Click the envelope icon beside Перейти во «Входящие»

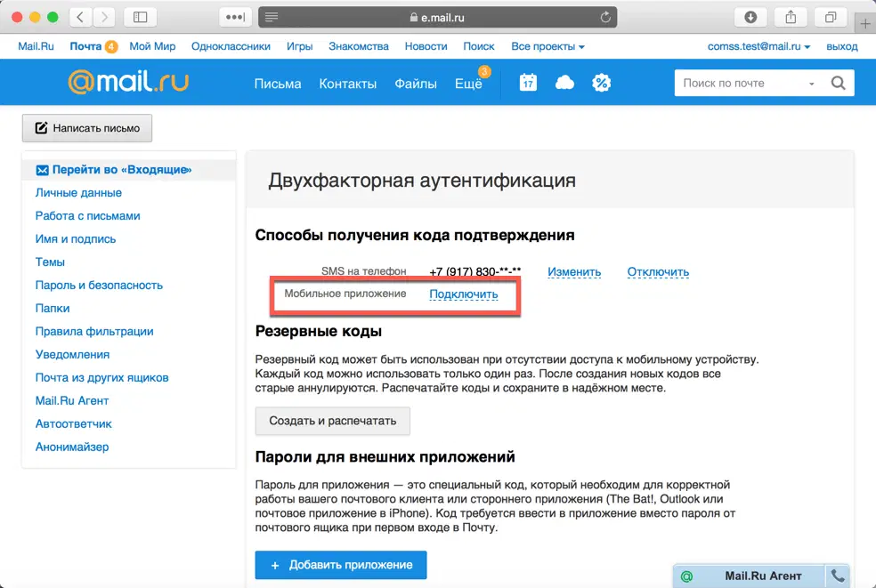pos(42,170)
